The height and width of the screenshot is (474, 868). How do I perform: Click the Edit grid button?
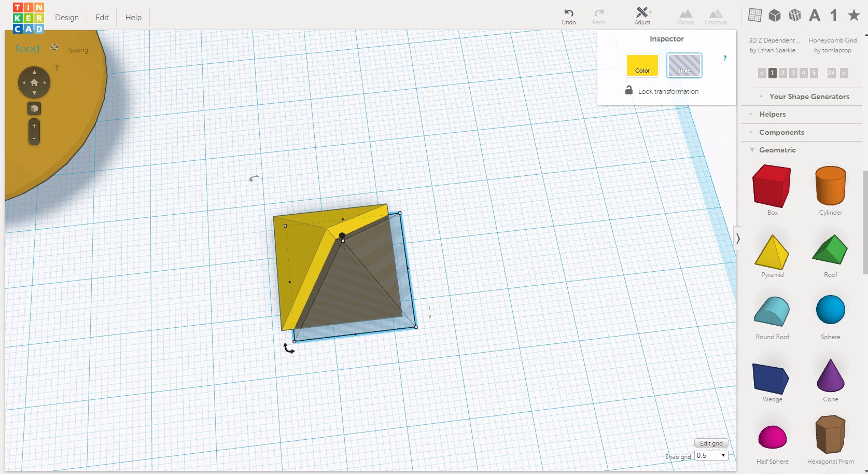[711, 443]
